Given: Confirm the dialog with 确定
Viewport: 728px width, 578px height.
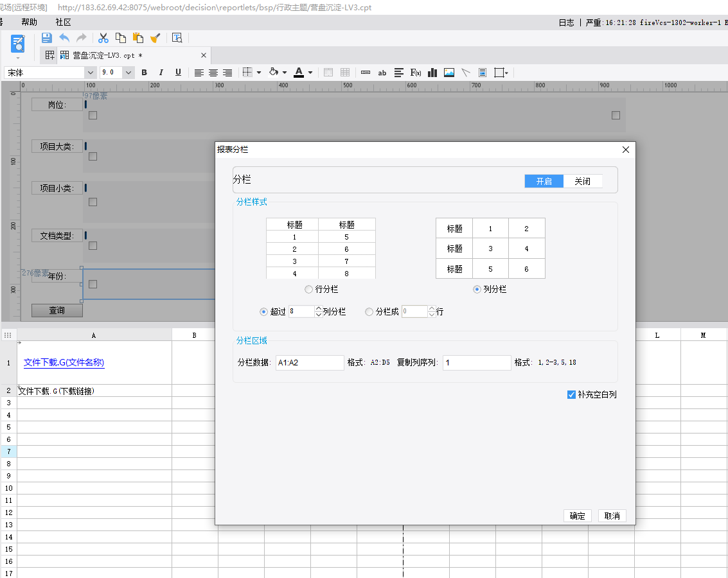Looking at the screenshot, I should point(577,516).
